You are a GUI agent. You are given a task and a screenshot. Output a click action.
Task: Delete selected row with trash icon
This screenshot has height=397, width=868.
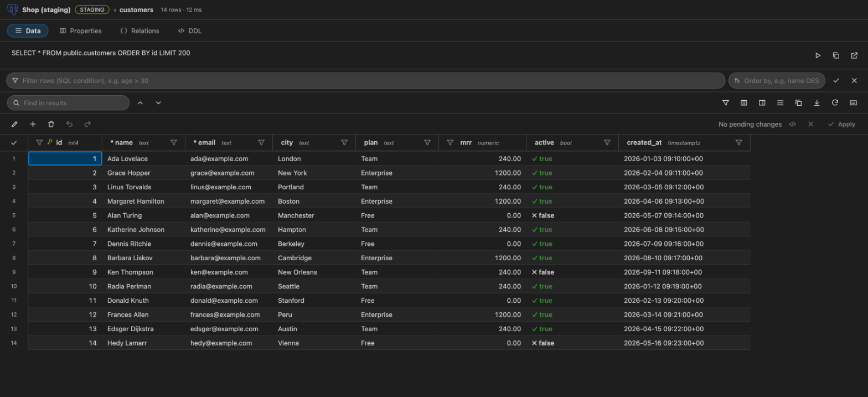(51, 125)
